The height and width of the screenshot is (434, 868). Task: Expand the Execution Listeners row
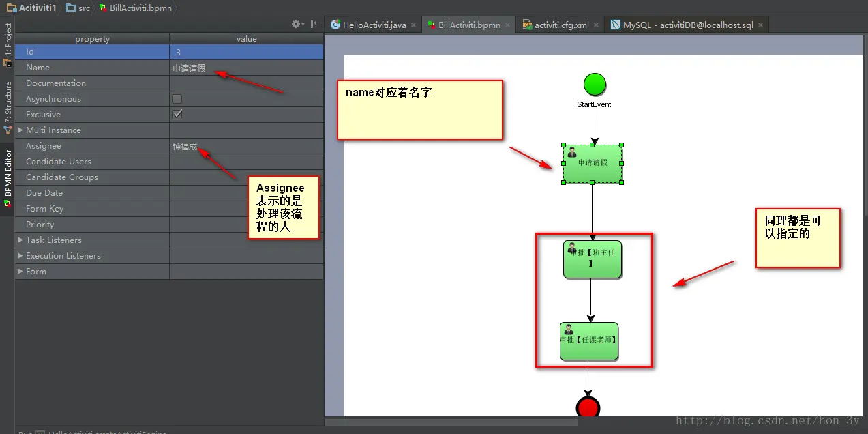tap(20, 256)
